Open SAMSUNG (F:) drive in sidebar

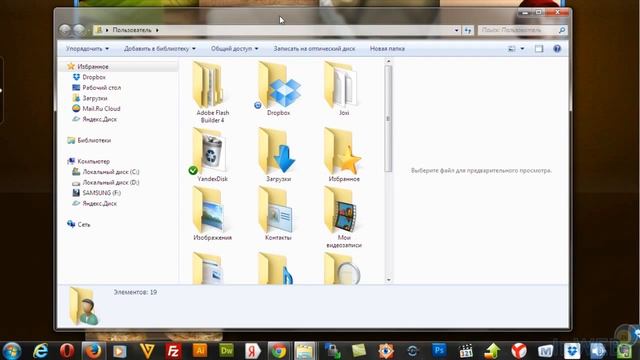pyautogui.click(x=101, y=193)
